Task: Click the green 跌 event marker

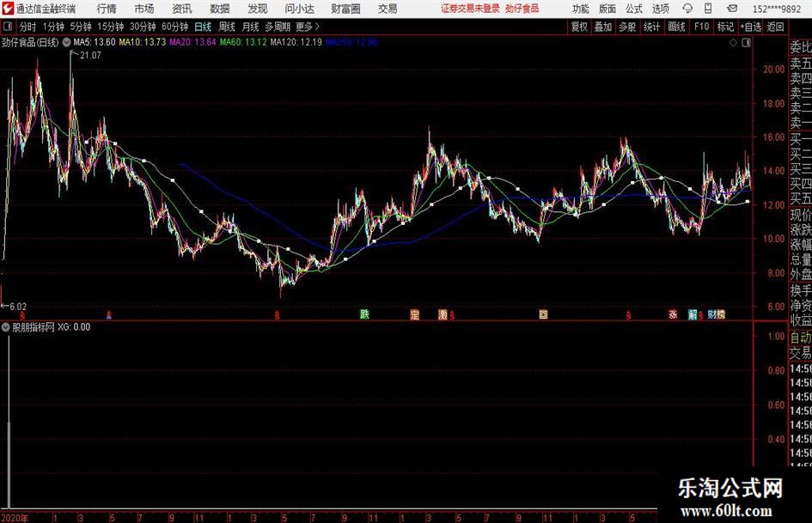Action: (x=364, y=314)
